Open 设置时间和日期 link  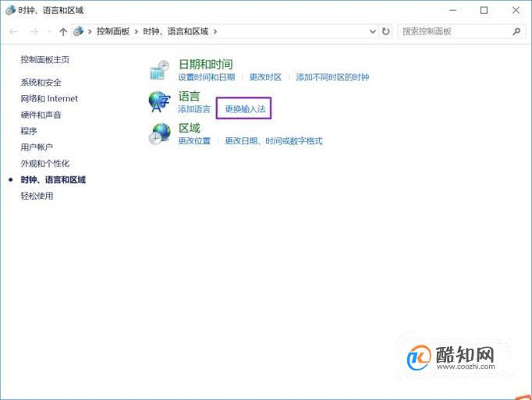206,77
